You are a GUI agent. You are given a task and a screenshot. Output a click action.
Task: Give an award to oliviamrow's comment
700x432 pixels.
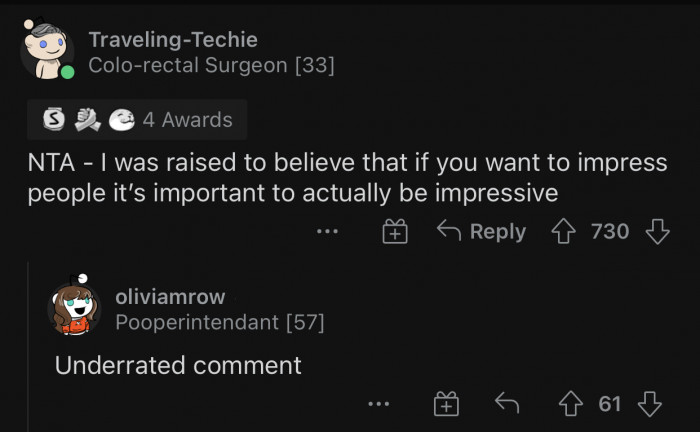tap(445, 404)
